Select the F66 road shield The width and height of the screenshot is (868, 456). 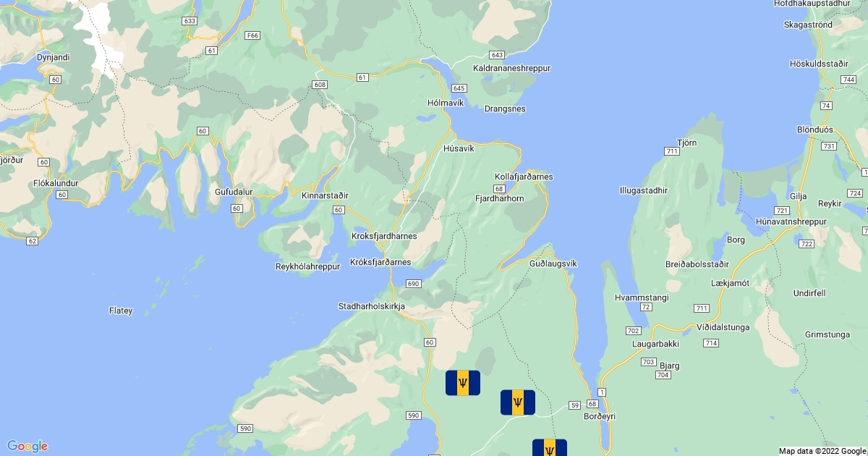tap(252, 35)
